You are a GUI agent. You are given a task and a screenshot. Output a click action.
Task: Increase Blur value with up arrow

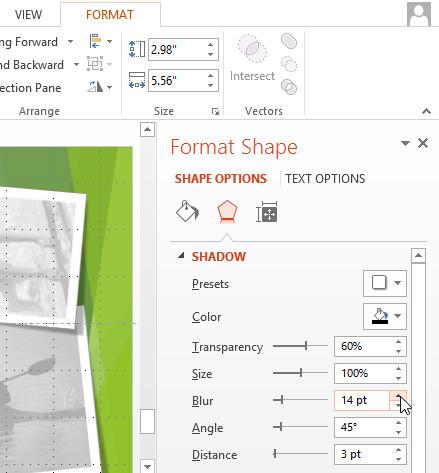point(398,396)
